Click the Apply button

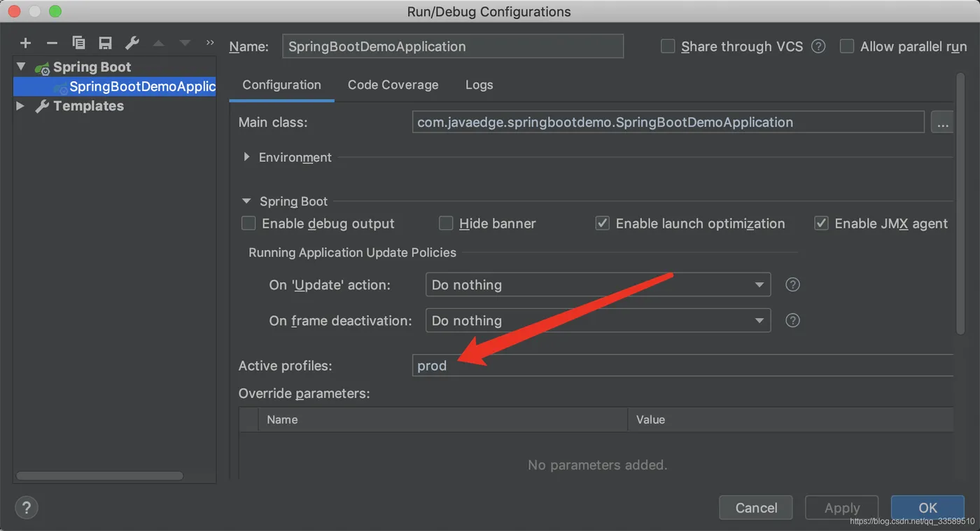(x=842, y=508)
